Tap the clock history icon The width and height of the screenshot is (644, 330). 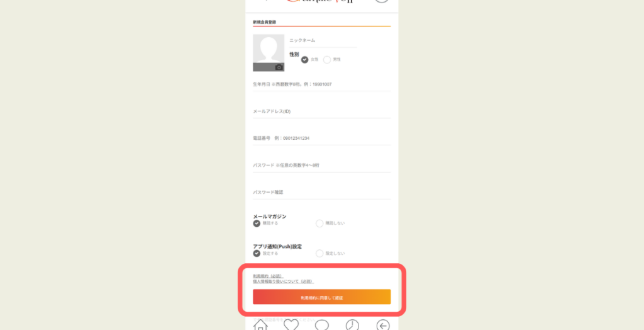coord(352,325)
